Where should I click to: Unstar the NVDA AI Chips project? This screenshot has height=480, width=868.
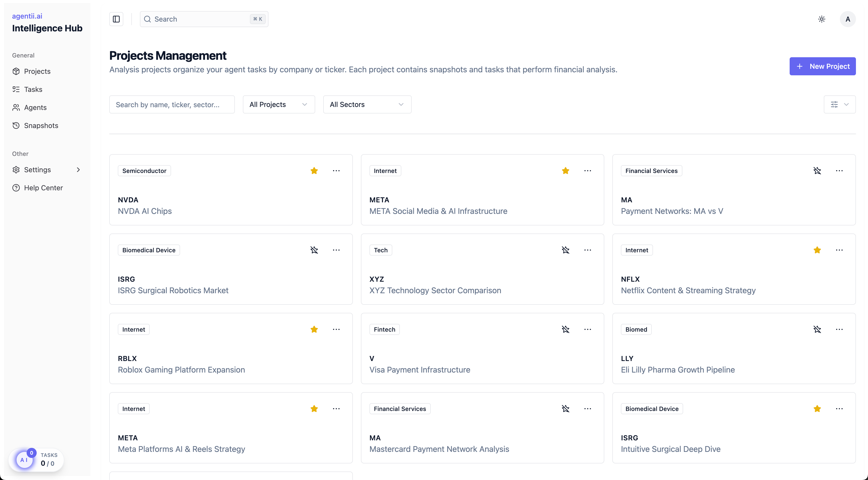[x=314, y=171]
